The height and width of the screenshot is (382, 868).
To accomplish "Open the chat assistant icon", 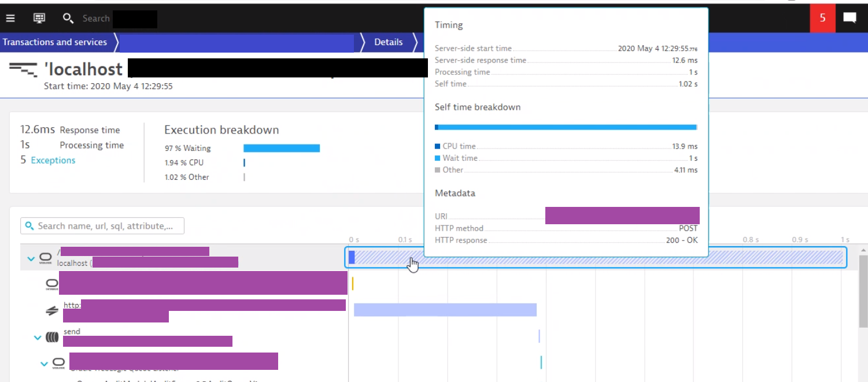I will click(x=849, y=18).
